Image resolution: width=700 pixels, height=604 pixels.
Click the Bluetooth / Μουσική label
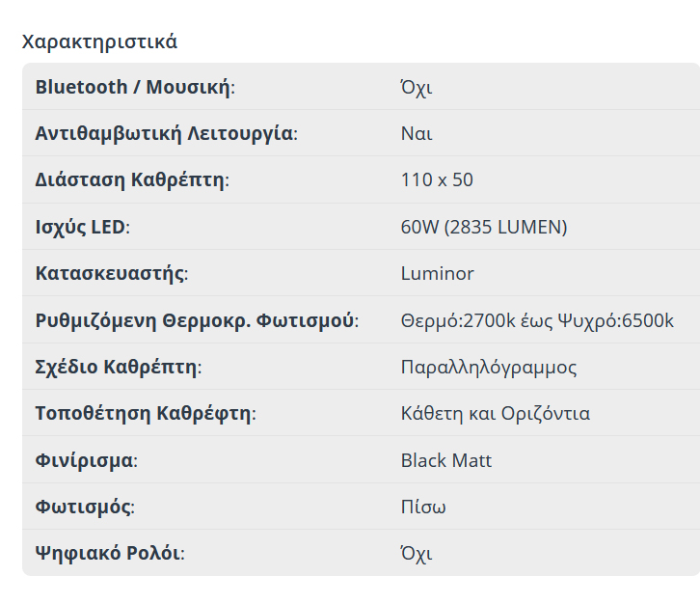pos(134,87)
